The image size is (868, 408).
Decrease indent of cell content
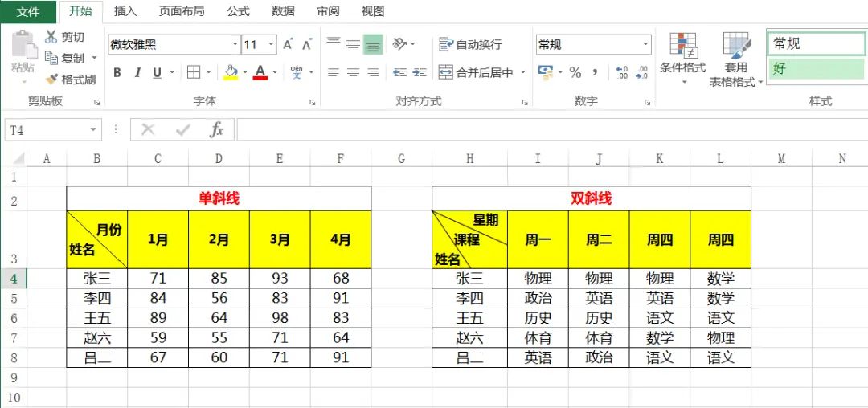click(x=399, y=72)
